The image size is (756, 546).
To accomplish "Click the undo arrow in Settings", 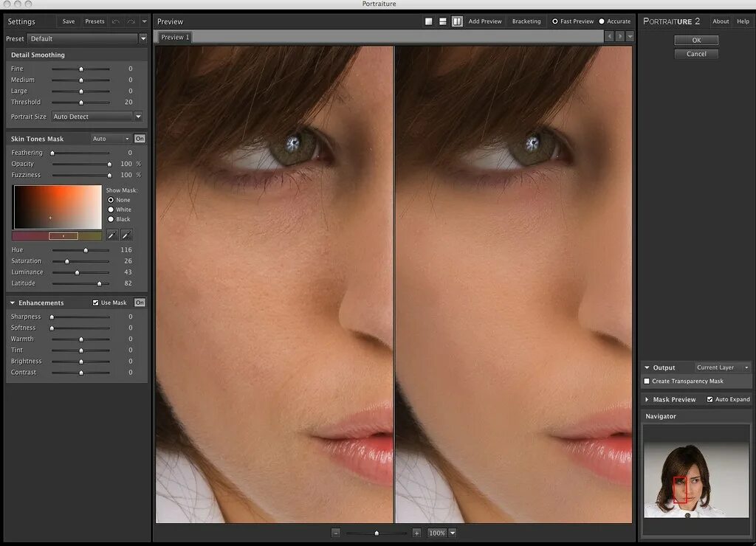I will (116, 21).
